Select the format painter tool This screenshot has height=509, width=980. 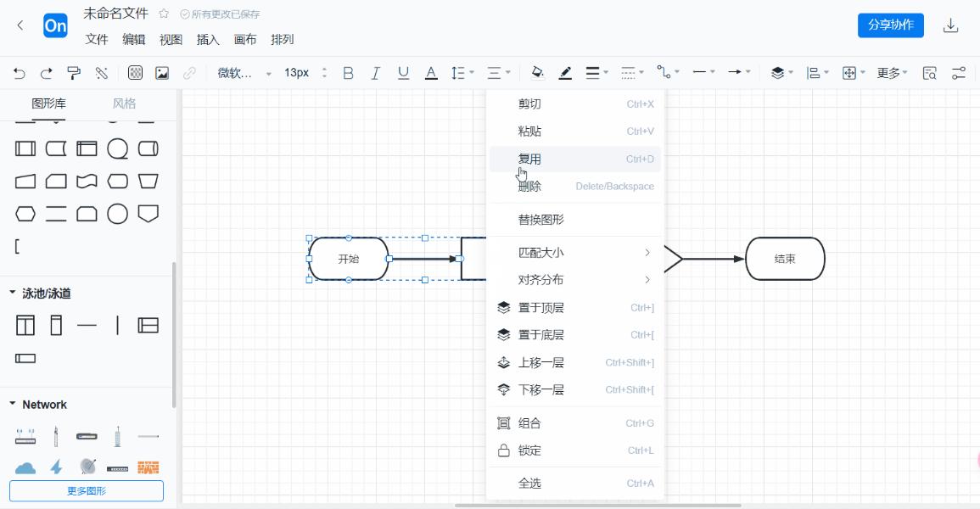coord(74,73)
